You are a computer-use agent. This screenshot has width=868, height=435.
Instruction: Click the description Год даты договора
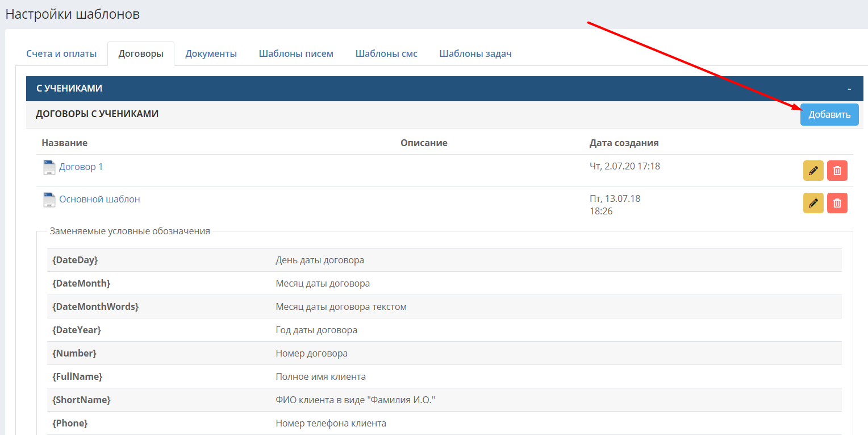(x=316, y=330)
